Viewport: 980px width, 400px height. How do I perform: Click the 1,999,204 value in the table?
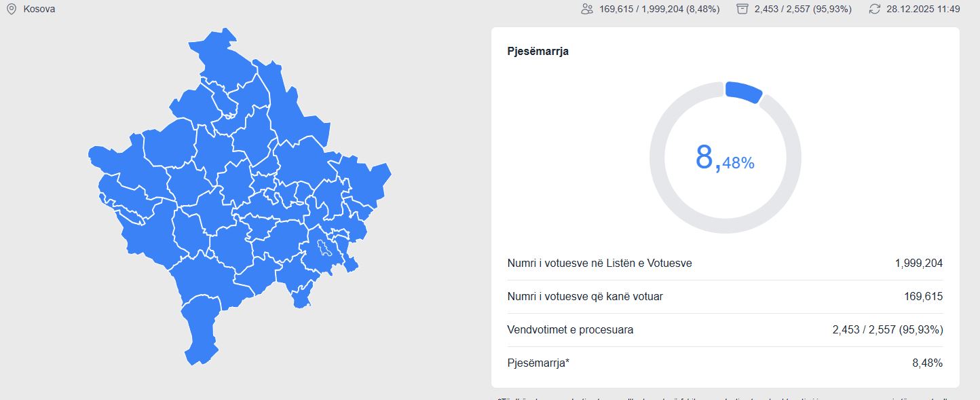click(918, 263)
